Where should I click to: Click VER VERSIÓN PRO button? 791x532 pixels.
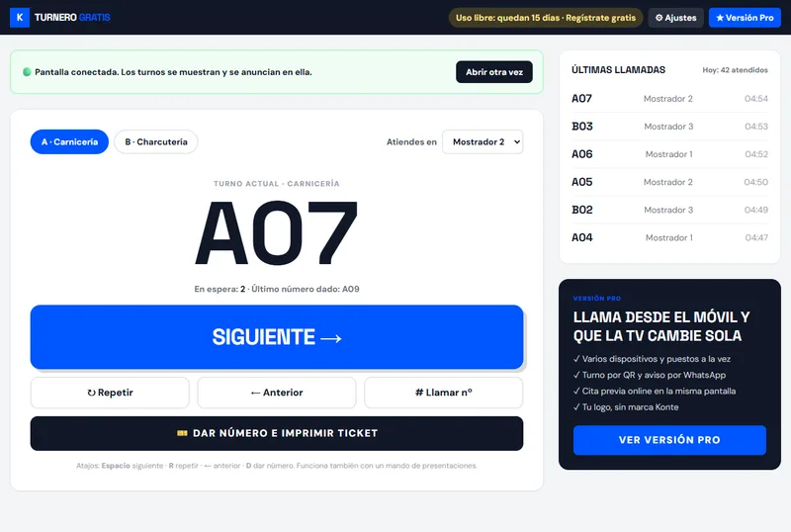coord(669,440)
